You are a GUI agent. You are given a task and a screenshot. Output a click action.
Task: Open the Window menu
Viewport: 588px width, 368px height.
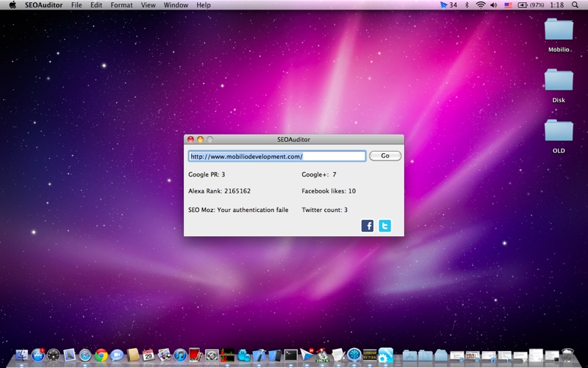coord(176,5)
